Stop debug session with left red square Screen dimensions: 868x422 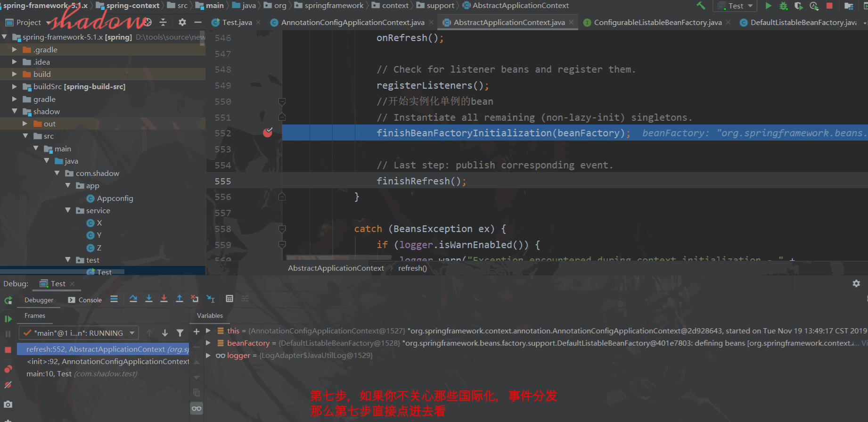(8, 350)
